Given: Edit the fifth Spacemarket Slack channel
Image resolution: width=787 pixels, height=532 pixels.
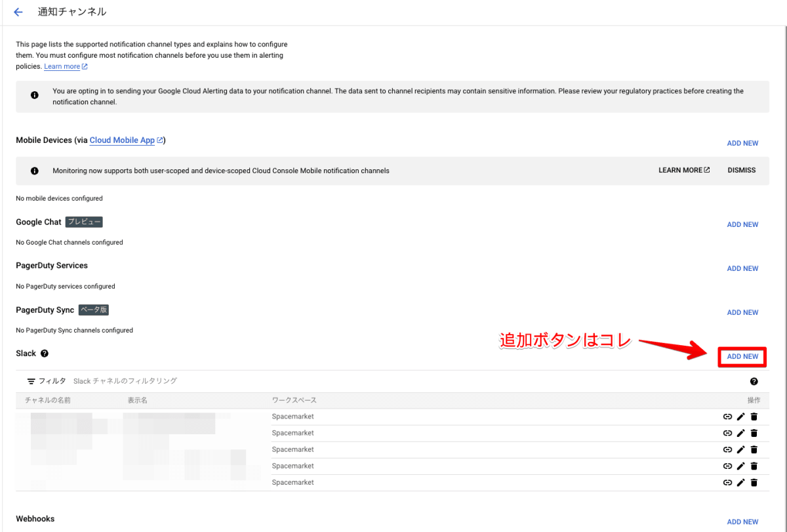Looking at the screenshot, I should click(x=740, y=482).
